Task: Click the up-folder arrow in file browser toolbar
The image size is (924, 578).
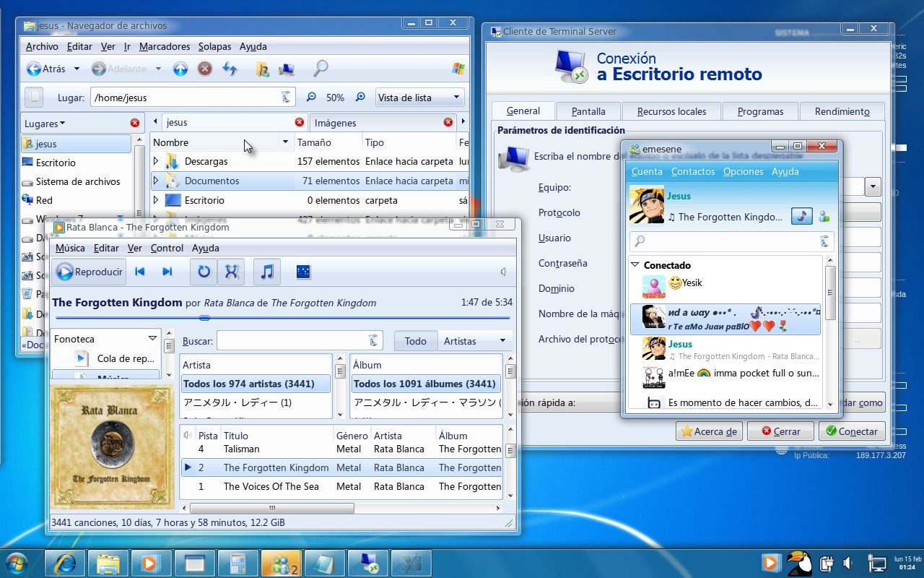Action: [180, 69]
